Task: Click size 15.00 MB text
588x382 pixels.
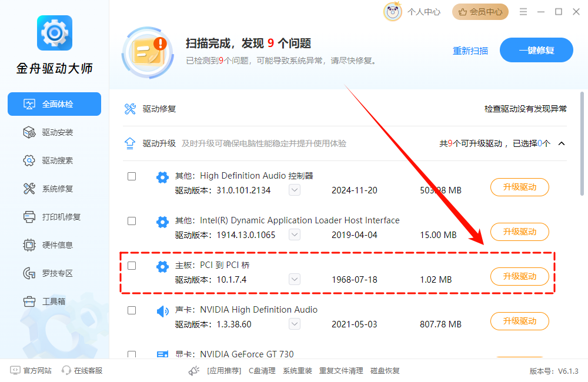Action: pyautogui.click(x=438, y=235)
